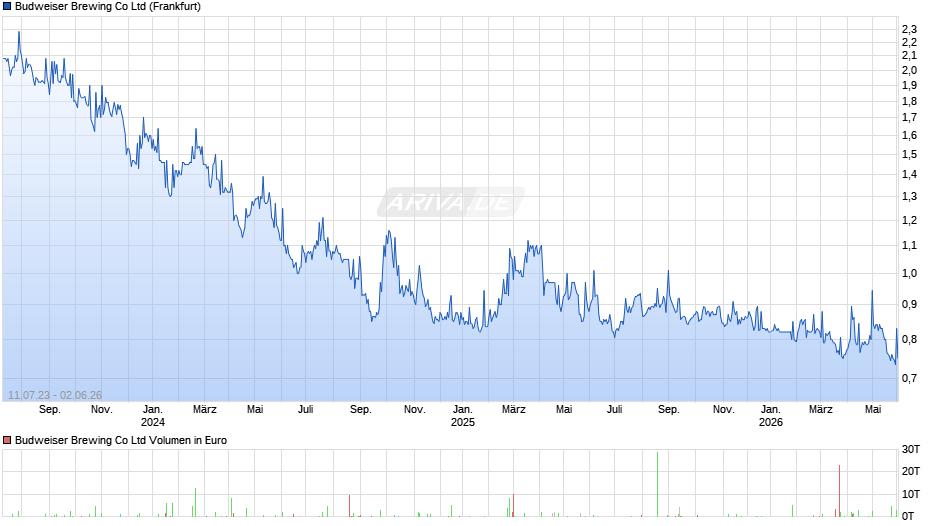Screen dimensions: 940x526
Task: Click the 1,8 price axis label
Action: [909, 101]
